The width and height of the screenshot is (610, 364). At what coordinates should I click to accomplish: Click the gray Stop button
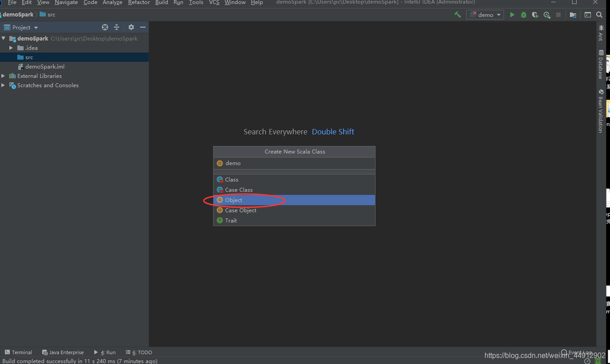pyautogui.click(x=558, y=15)
